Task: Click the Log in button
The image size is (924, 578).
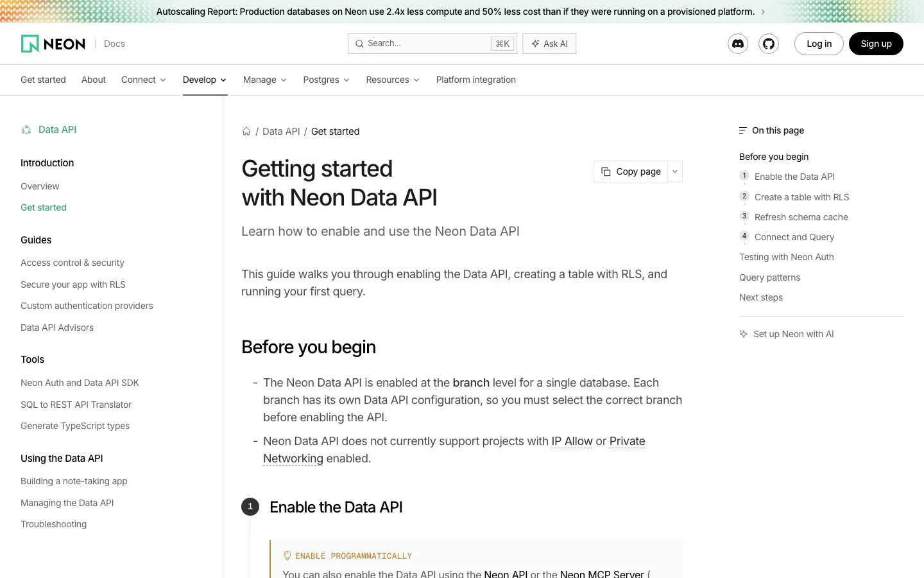Action: click(x=819, y=44)
